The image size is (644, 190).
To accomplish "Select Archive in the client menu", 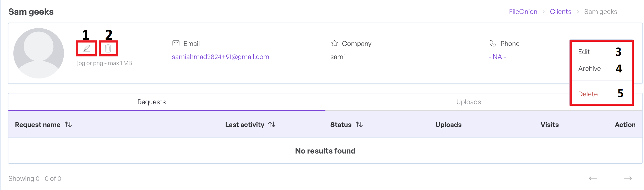I will click(x=589, y=69).
